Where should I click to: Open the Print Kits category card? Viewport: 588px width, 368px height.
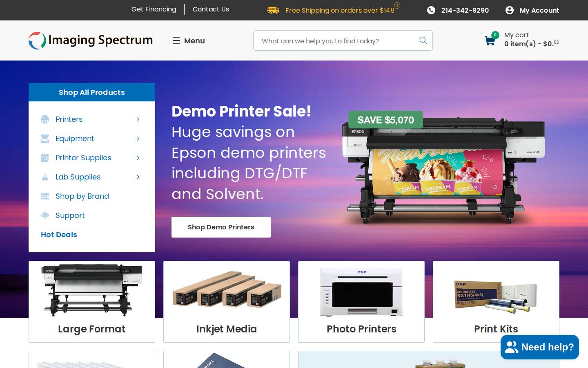point(496,302)
